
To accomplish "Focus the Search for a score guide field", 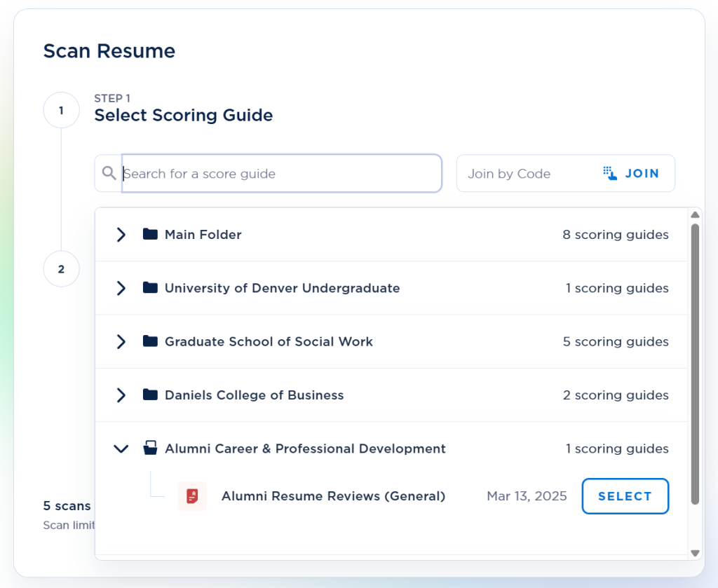I will 282,173.
